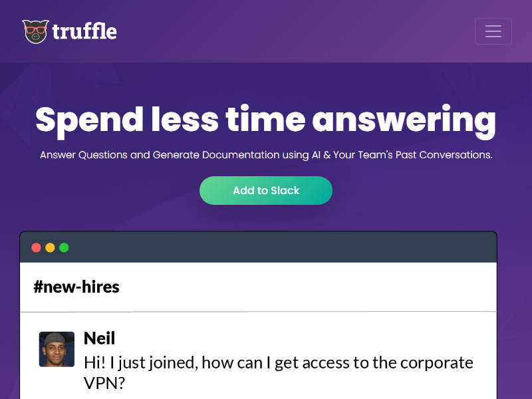Image resolution: width=532 pixels, height=399 pixels.
Task: Click the word Slack on green button
Action: [285, 191]
